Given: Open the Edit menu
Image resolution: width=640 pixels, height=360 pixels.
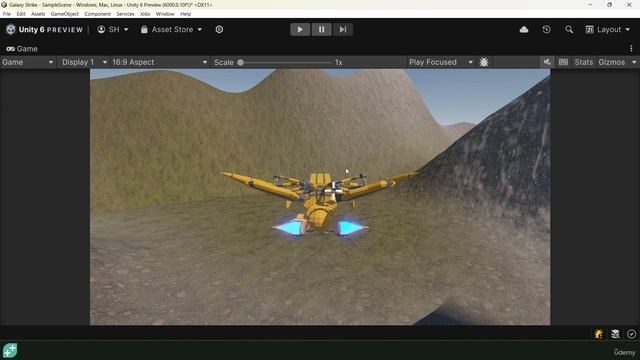Looking at the screenshot, I should click(21, 14).
